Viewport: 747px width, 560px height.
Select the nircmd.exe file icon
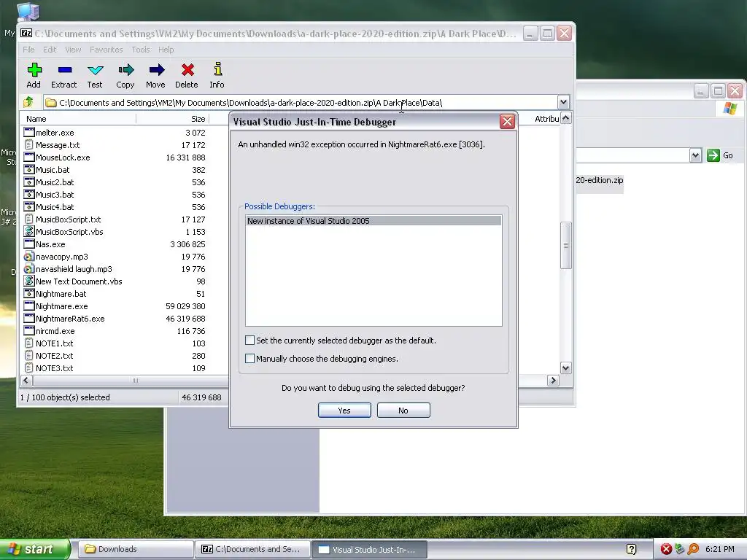[29, 330]
